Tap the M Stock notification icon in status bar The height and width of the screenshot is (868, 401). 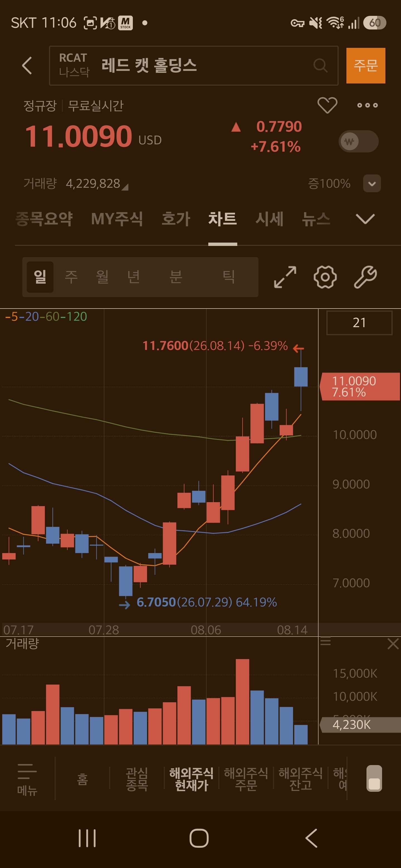click(125, 23)
